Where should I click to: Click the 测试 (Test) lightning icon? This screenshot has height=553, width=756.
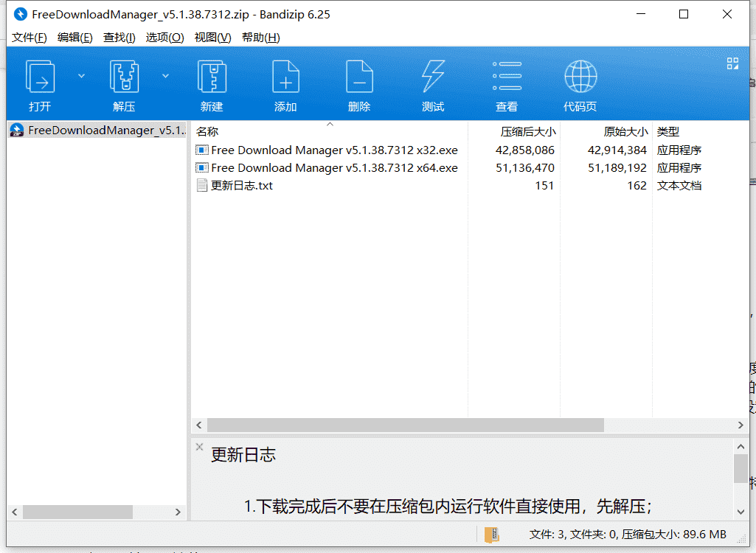pos(433,77)
